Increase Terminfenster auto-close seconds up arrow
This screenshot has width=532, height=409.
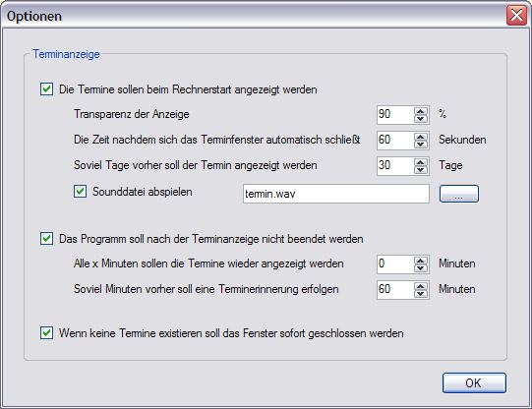[x=421, y=137]
